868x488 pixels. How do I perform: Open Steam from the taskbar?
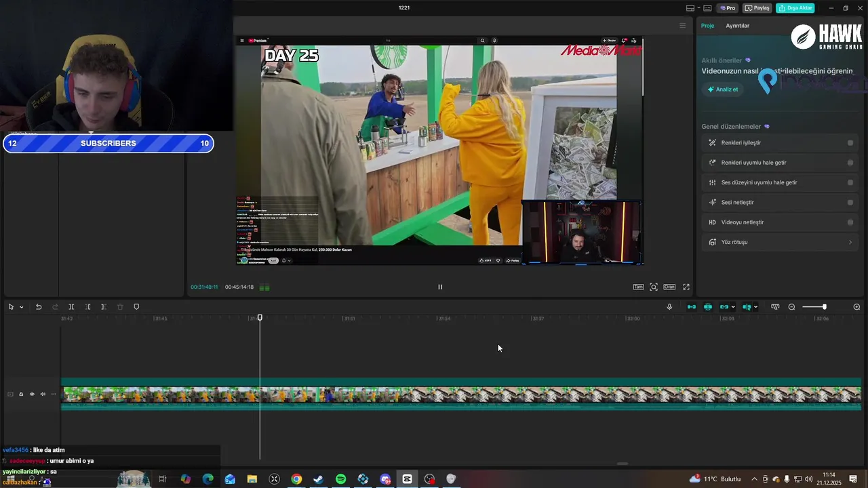pyautogui.click(x=319, y=479)
